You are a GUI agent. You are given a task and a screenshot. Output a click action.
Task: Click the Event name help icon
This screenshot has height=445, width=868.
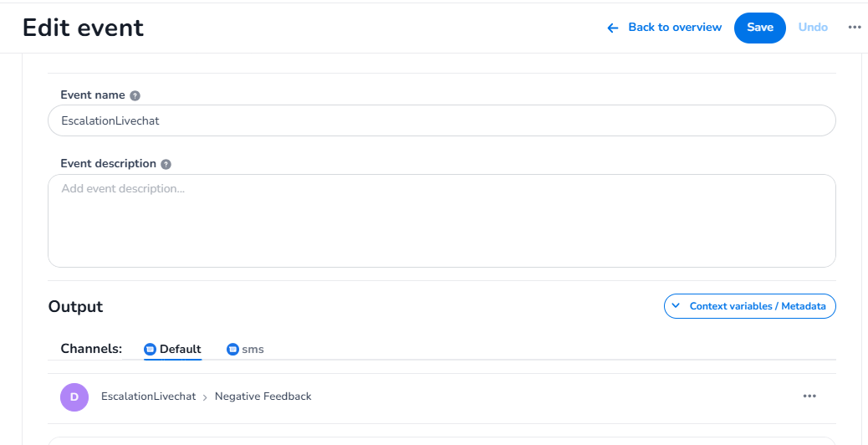(135, 95)
